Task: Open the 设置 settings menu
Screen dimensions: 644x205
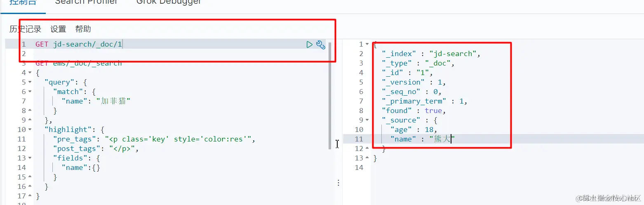Action: coord(58,29)
